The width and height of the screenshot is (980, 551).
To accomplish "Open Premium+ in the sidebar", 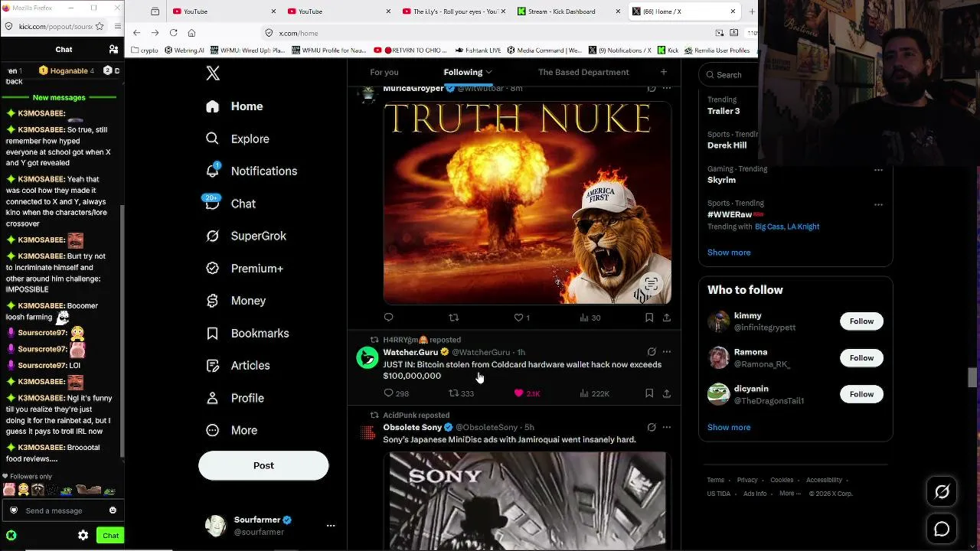I will click(245, 268).
